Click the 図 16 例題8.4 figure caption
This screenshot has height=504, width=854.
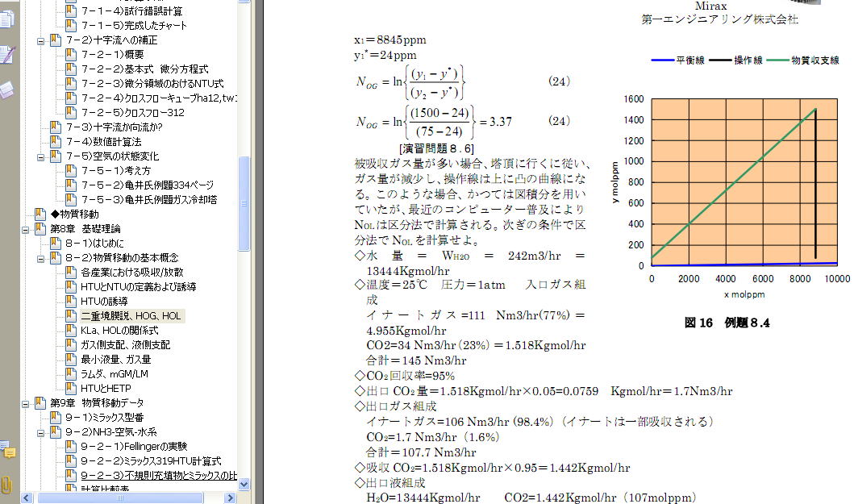pyautogui.click(x=727, y=323)
